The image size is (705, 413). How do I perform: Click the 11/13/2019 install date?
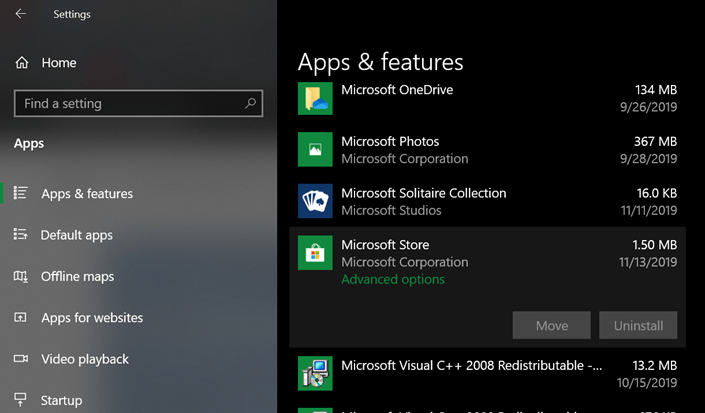(648, 262)
